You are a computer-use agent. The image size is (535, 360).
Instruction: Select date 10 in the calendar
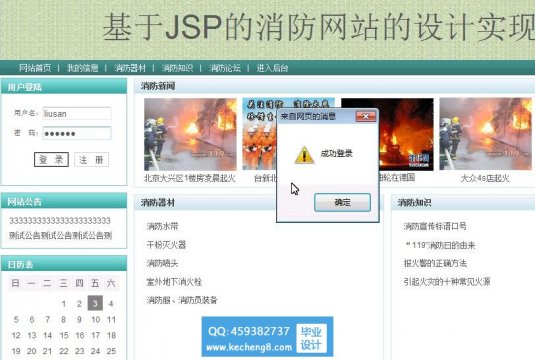(x=96, y=319)
